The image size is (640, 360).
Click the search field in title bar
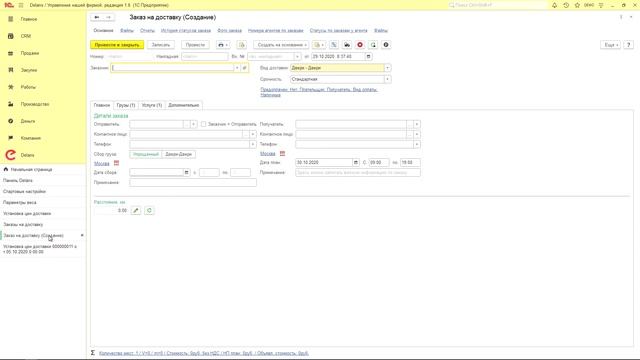497,5
